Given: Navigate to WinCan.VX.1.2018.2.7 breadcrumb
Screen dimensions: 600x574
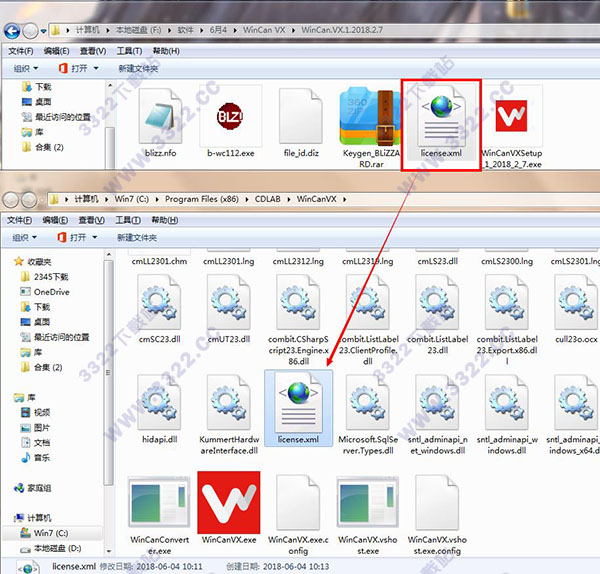Looking at the screenshot, I should click(342, 30).
